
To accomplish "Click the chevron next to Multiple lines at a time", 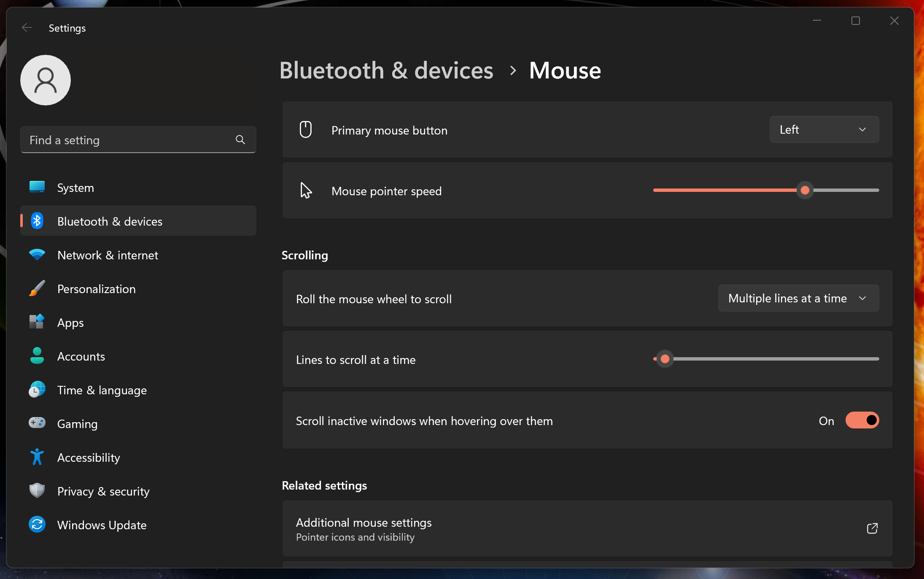I will (863, 298).
